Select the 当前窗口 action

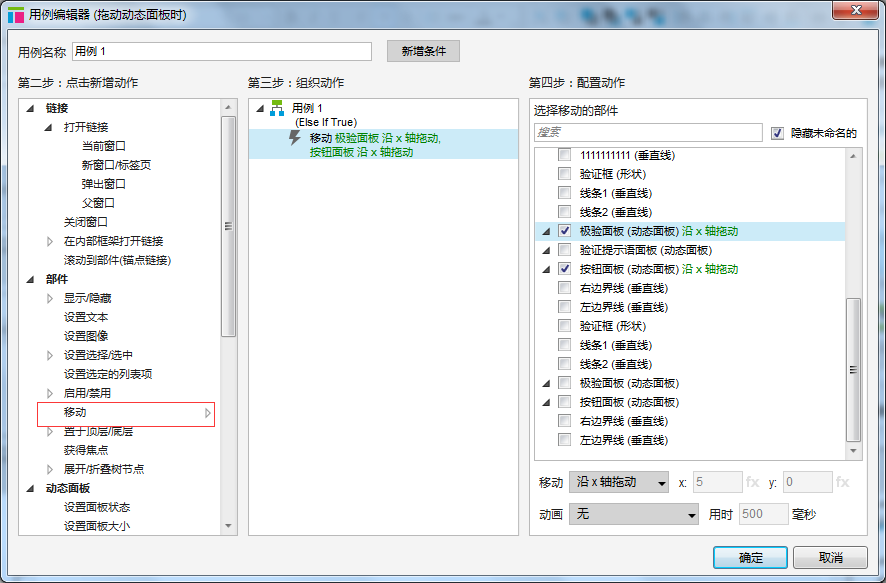[x=103, y=146]
